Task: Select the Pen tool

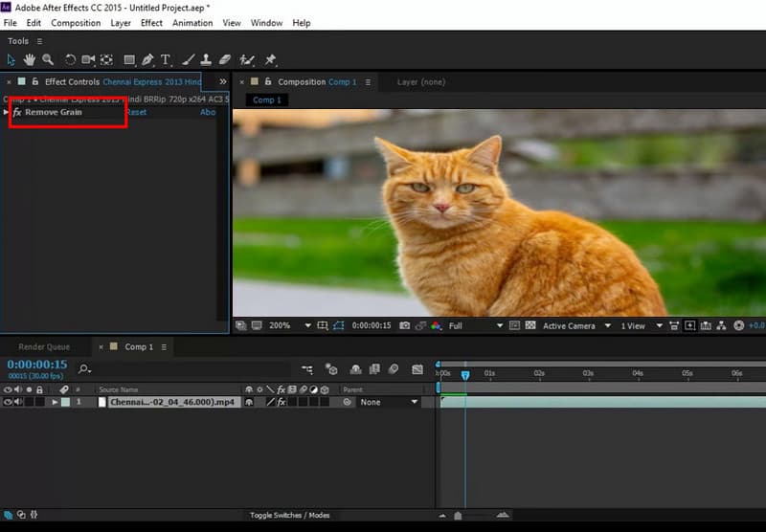Action: 147,59
